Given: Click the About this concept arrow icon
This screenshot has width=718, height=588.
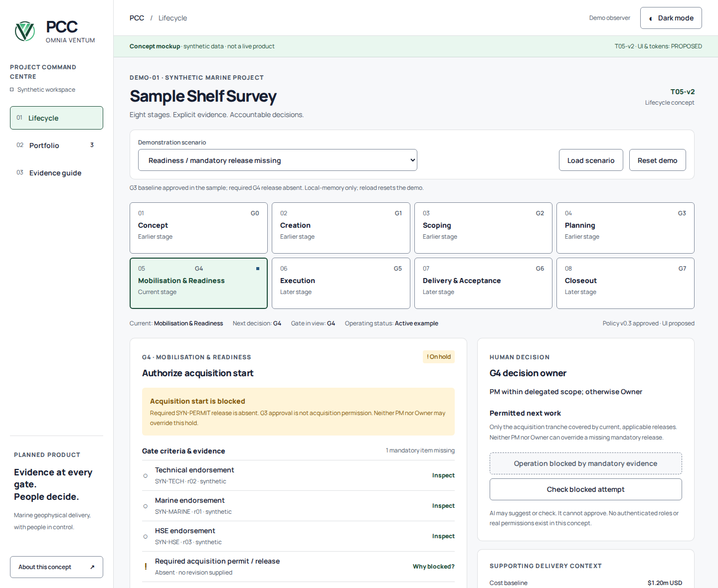Looking at the screenshot, I should [x=92, y=567].
